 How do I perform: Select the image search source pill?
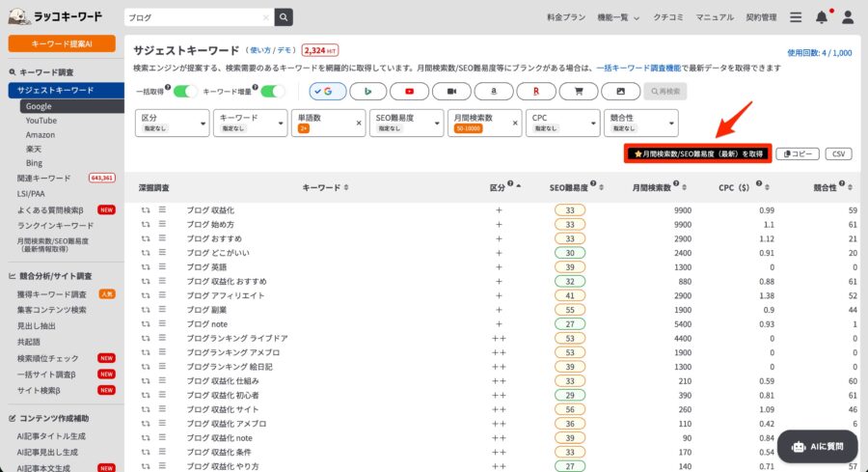(620, 92)
